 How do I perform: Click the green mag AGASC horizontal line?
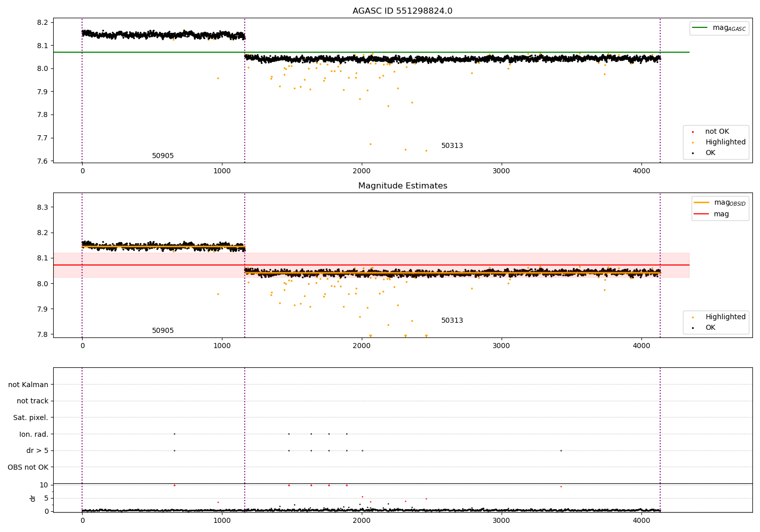tap(371, 52)
